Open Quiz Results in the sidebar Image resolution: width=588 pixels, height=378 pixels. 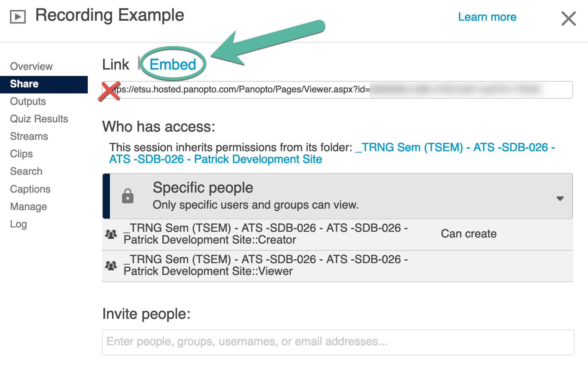coord(39,119)
